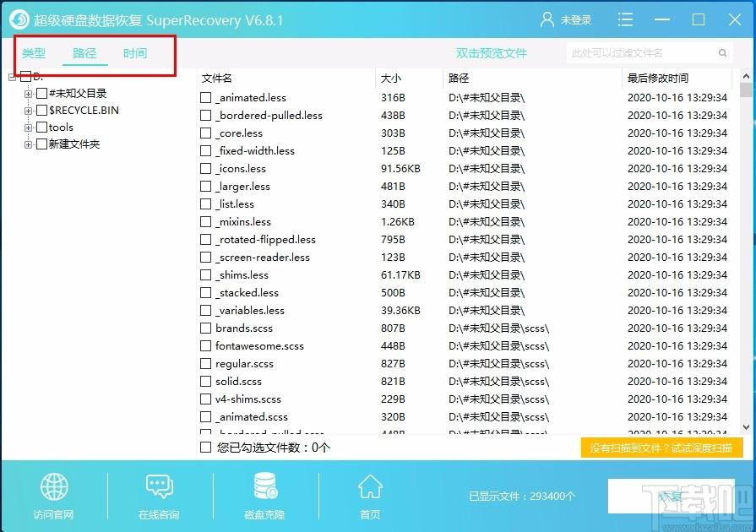The height and width of the screenshot is (532, 756).
Task: Check the $RECYCLE.BIN folder checkbox
Action: [x=42, y=111]
